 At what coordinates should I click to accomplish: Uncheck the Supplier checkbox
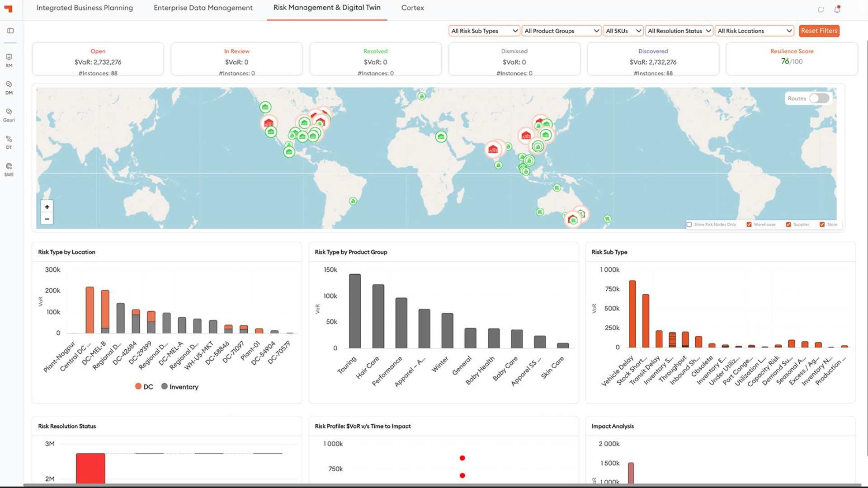coord(788,225)
